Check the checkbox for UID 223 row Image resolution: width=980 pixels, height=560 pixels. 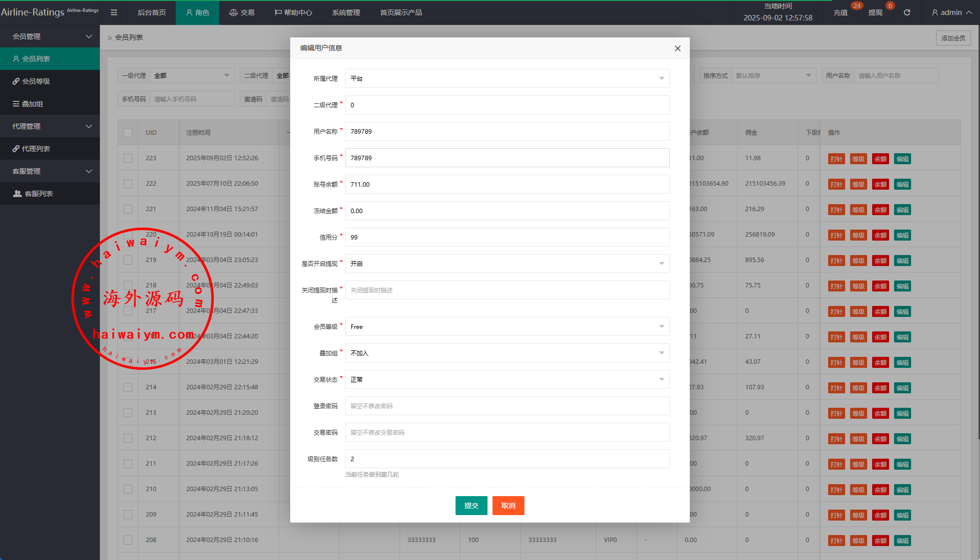[128, 158]
